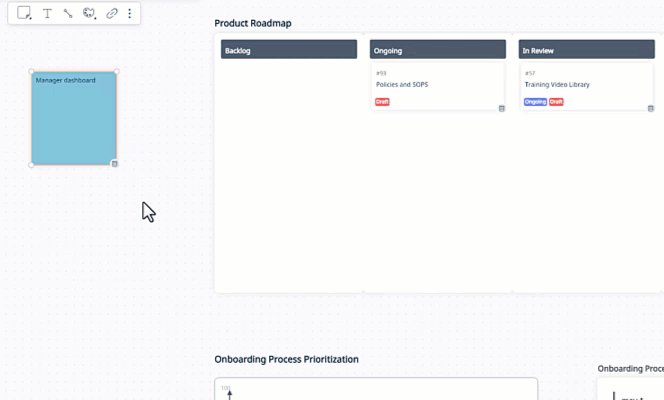Click the Training Video Library card corner icon
Screen dimensions: 664x400
[x=651, y=108]
